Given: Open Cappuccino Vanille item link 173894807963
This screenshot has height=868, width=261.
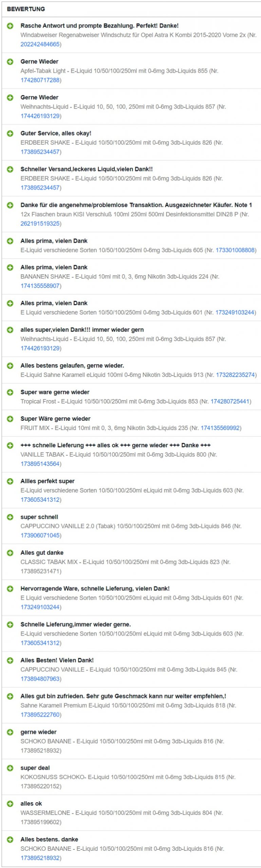Looking at the screenshot, I should click(x=40, y=679).
